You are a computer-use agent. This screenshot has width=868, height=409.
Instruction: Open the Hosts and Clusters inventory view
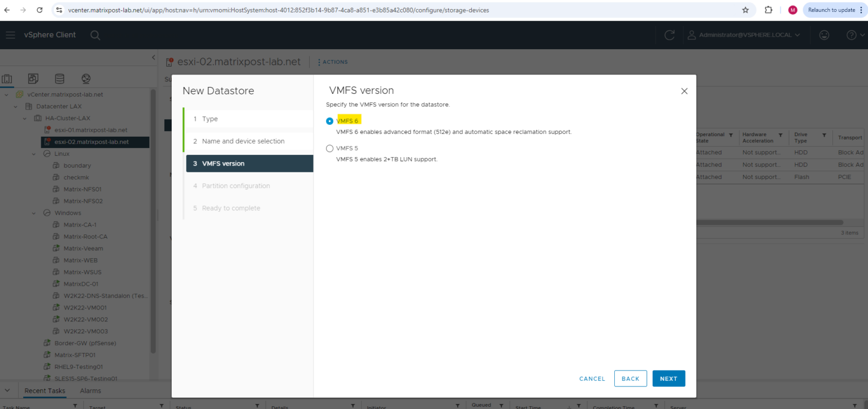(7, 79)
